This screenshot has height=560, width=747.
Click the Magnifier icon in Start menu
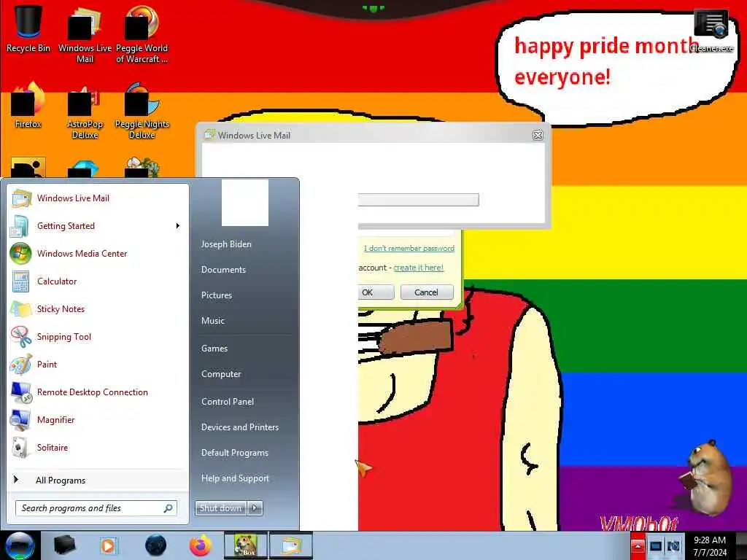point(21,419)
